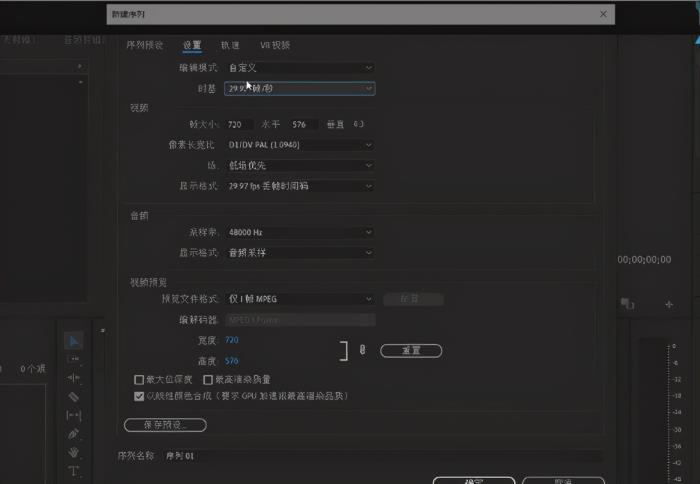Select the Selection arrow tool
Image resolution: width=700 pixels, height=484 pixels.
pos(74,341)
